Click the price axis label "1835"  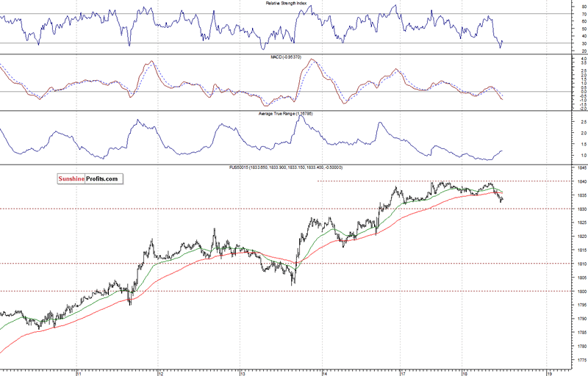tap(582, 195)
